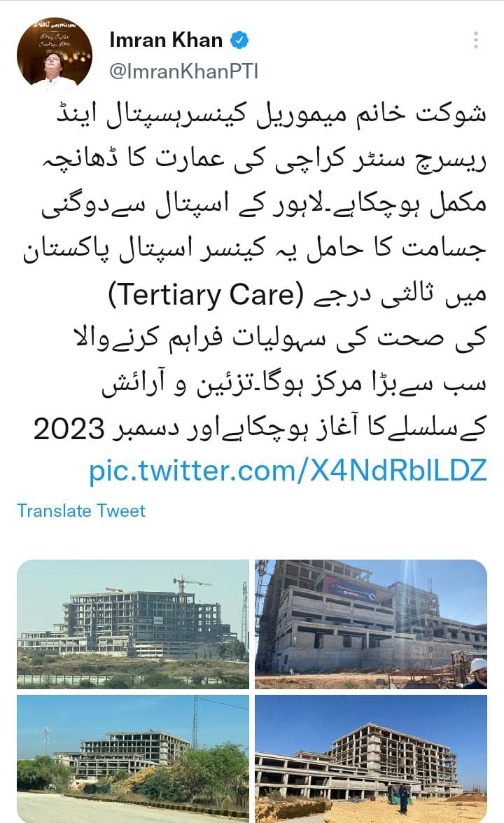Click the first line of the Urdu tweet
Image resolution: width=504 pixels, height=823 pixels.
click(271, 115)
